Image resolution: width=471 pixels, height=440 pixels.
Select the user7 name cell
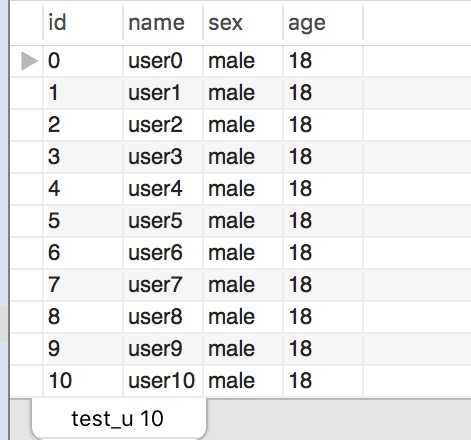[x=163, y=285]
